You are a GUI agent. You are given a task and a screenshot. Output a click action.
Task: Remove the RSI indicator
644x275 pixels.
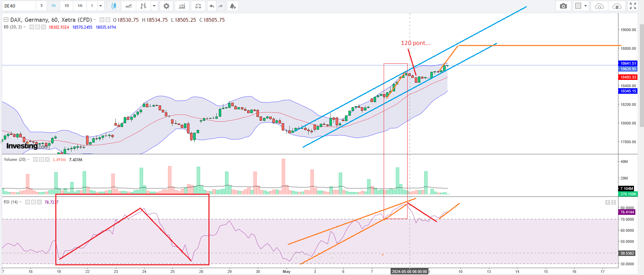coord(39,202)
